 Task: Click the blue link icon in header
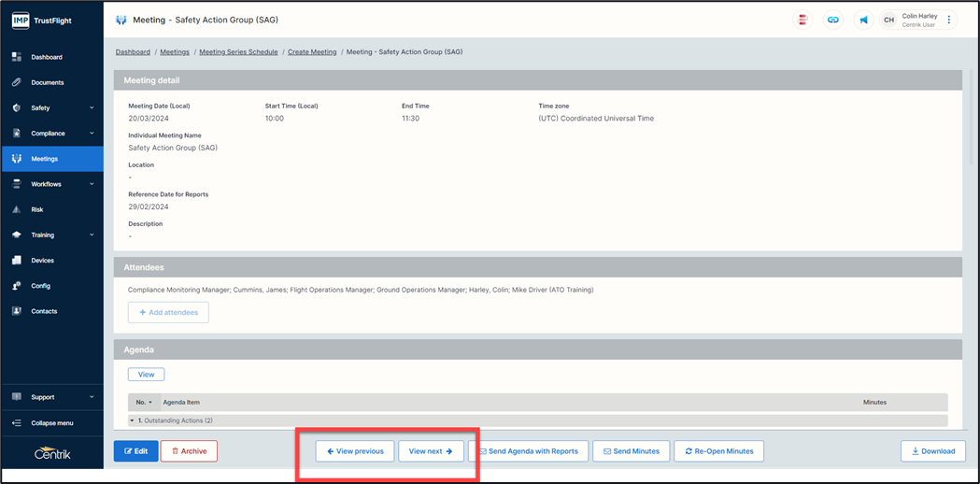pos(831,20)
